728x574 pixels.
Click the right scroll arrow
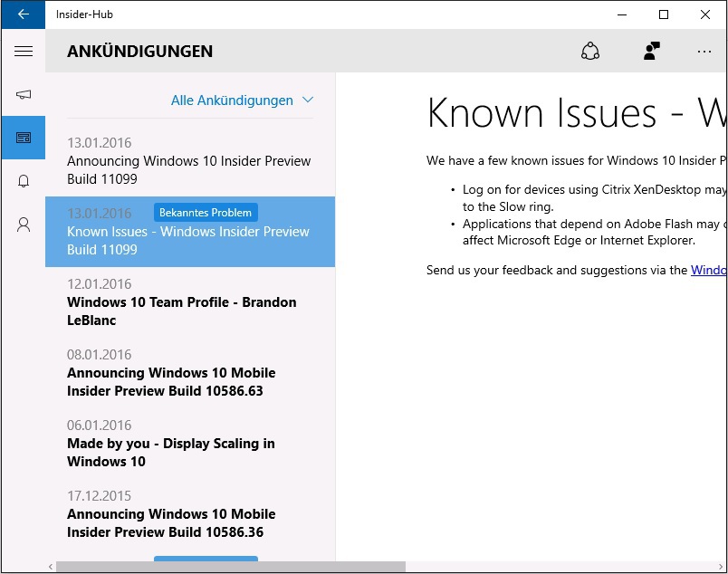[721, 567]
